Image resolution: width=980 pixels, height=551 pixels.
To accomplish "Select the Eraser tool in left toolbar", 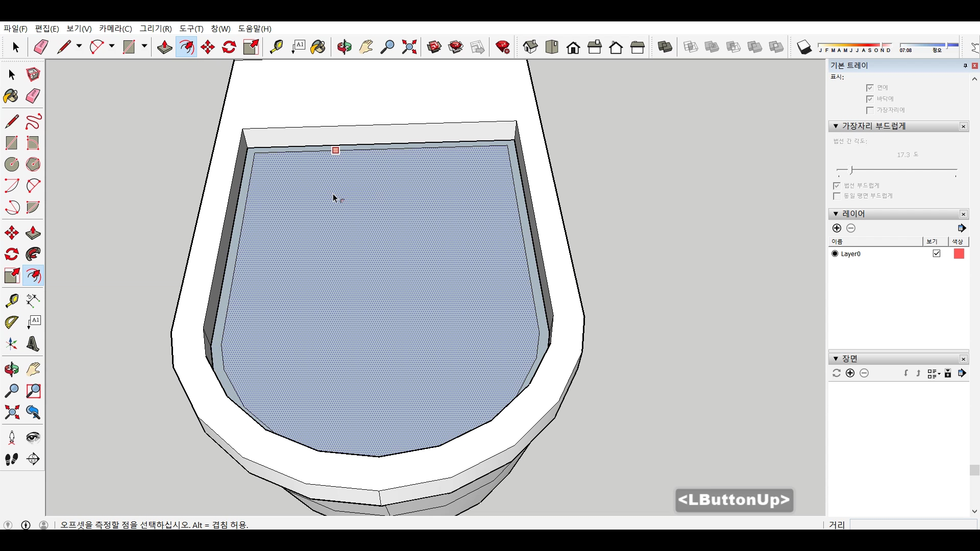I will tap(33, 96).
